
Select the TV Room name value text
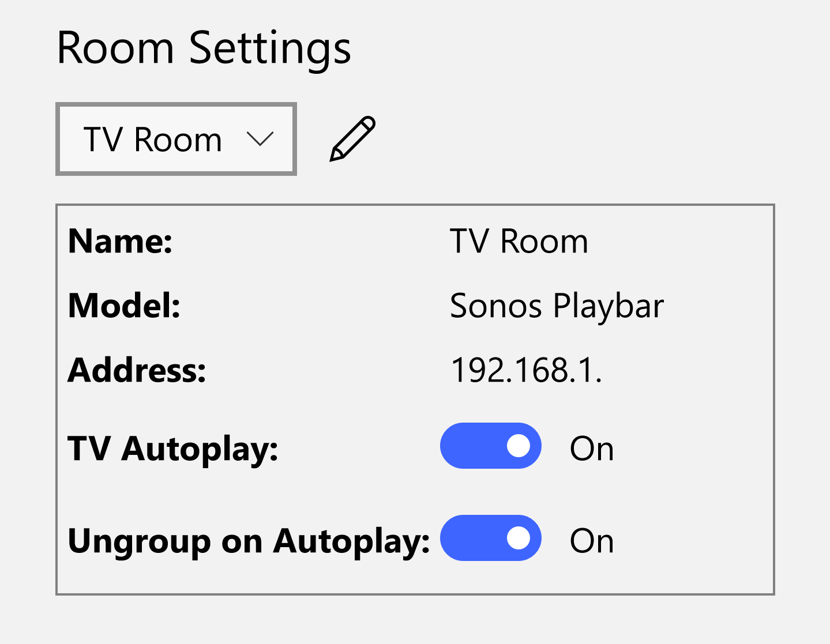coord(519,241)
